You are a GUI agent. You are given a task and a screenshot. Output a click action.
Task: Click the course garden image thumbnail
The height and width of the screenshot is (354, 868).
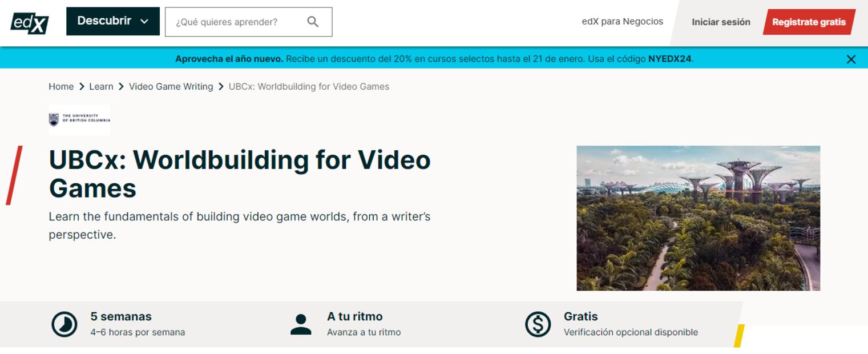coord(698,218)
